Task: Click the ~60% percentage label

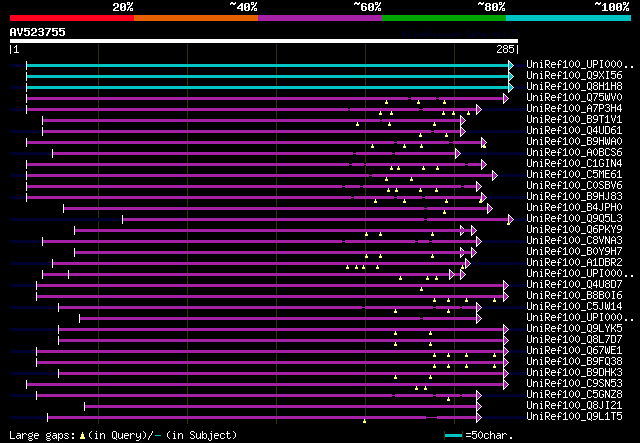Action: (367, 7)
